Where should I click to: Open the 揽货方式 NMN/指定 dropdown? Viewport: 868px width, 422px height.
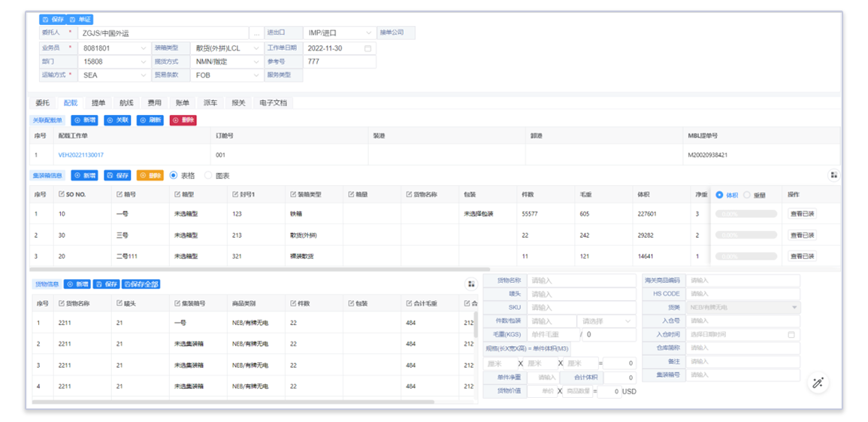pyautogui.click(x=226, y=62)
